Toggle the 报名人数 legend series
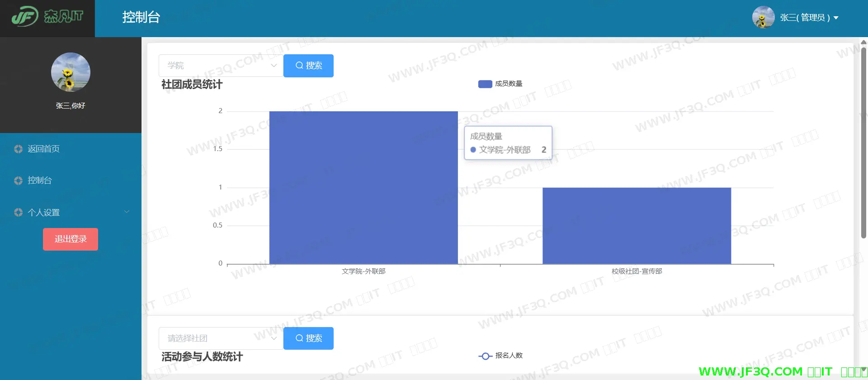This screenshot has width=868, height=380. pos(500,356)
